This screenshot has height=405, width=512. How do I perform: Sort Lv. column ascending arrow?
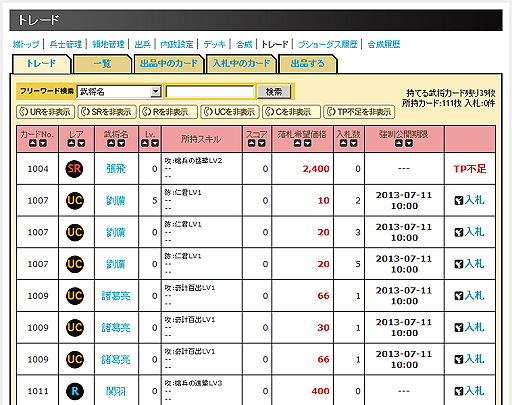tap(145, 143)
